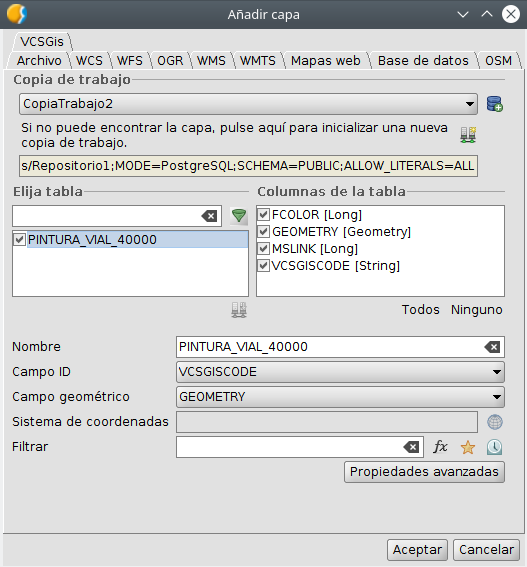Click the Todos link

pyautogui.click(x=421, y=310)
